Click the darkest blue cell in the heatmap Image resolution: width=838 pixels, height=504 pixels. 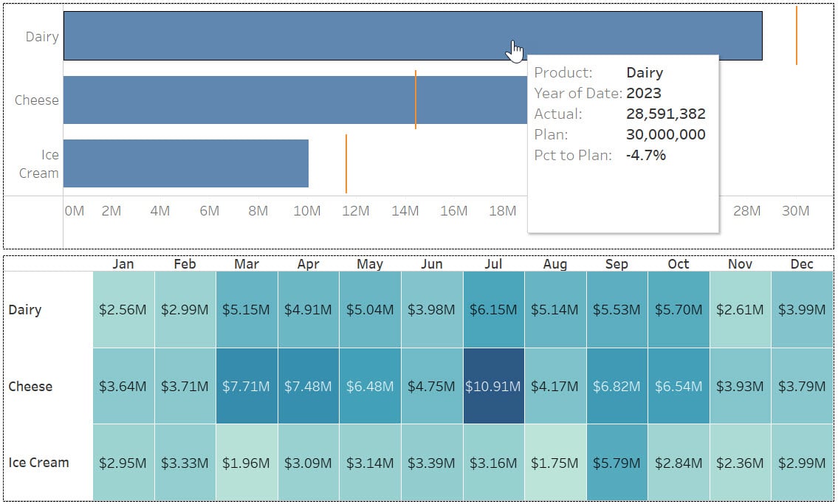[493, 386]
